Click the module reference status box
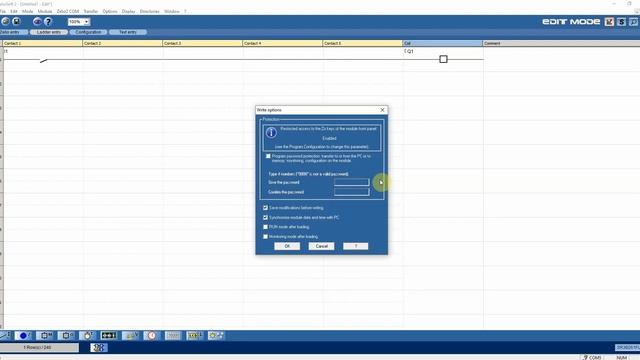The height and width of the screenshot is (360, 640). click(628, 347)
